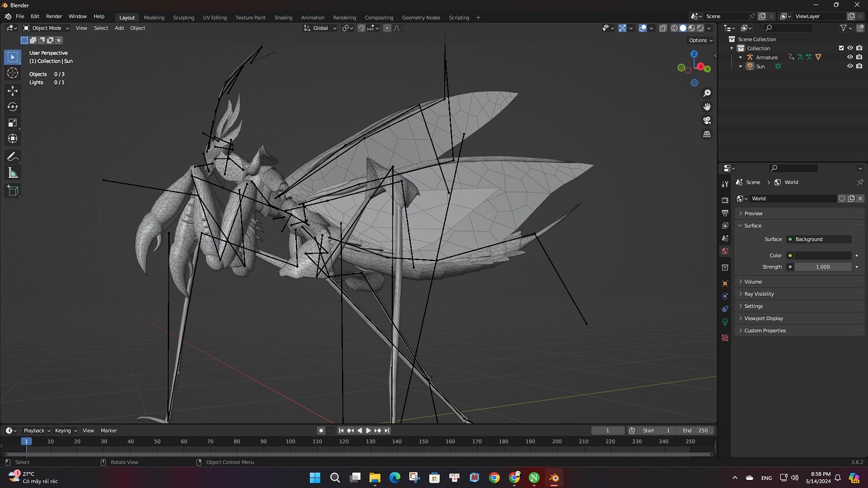This screenshot has width=868, height=488.
Task: Select the Move tool
Action: tap(13, 91)
